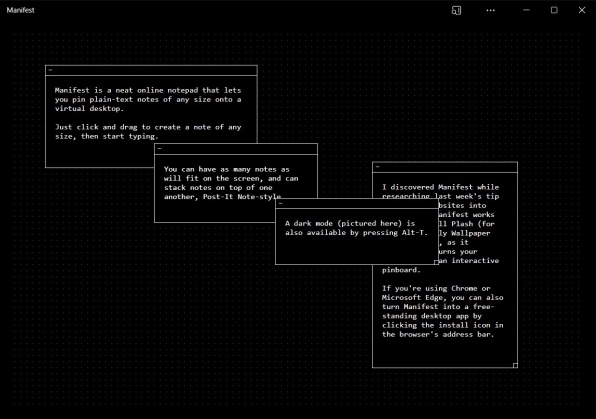Click the title bar of the dark mode note

click(x=357, y=203)
